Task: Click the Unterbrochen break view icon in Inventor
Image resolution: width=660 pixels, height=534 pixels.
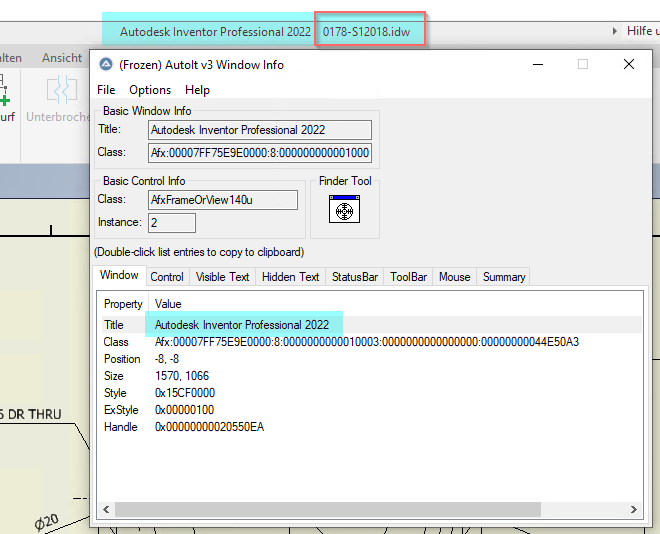Action: (x=62, y=89)
